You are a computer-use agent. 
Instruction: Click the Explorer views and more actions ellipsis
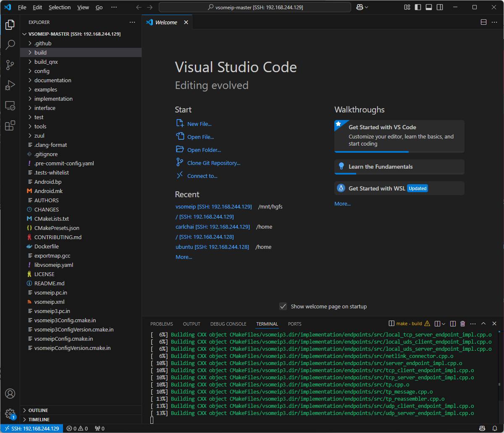pyautogui.click(x=132, y=22)
